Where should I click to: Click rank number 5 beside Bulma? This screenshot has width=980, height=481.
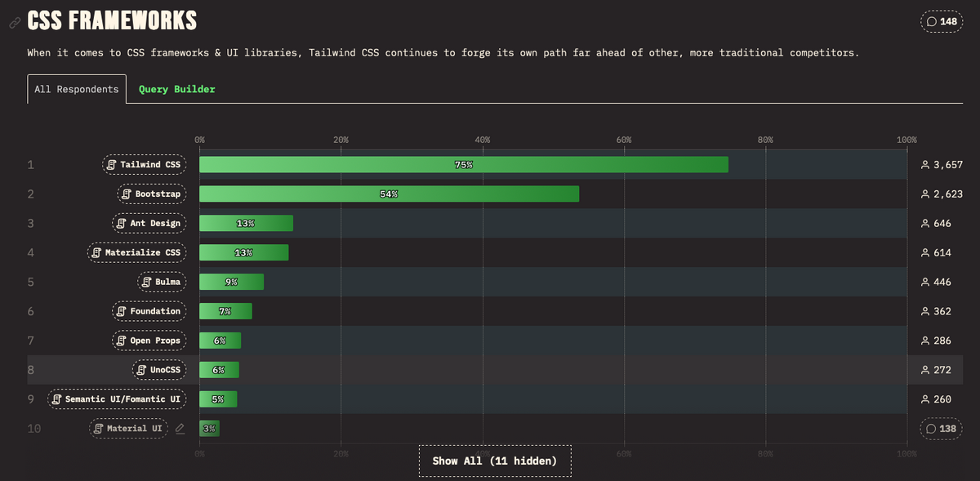[x=31, y=283]
